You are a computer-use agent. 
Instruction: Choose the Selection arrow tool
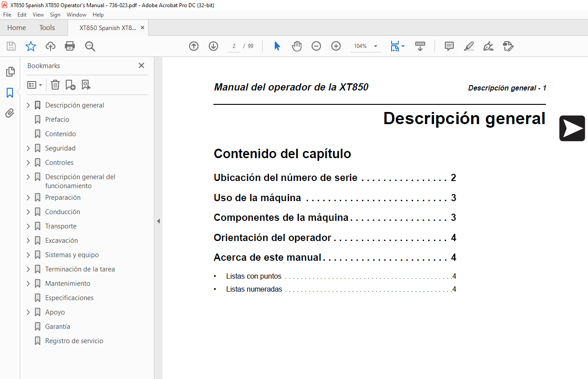pos(277,46)
